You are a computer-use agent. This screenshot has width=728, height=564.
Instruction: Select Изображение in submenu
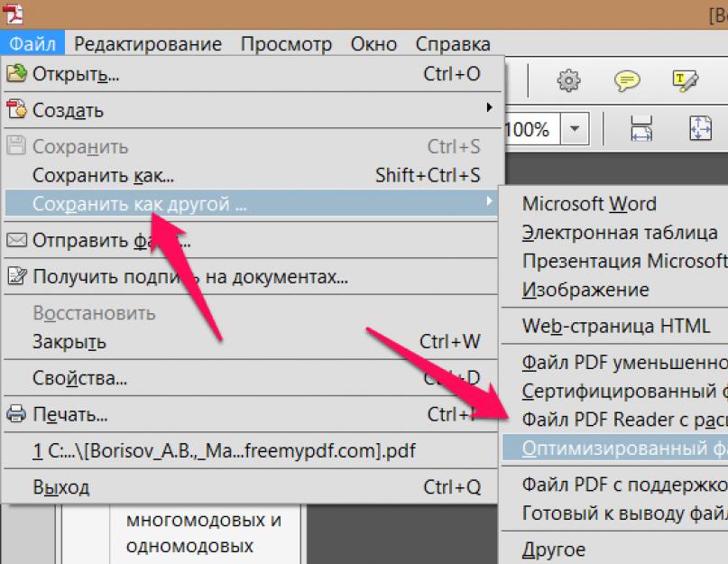pyautogui.click(x=615, y=290)
